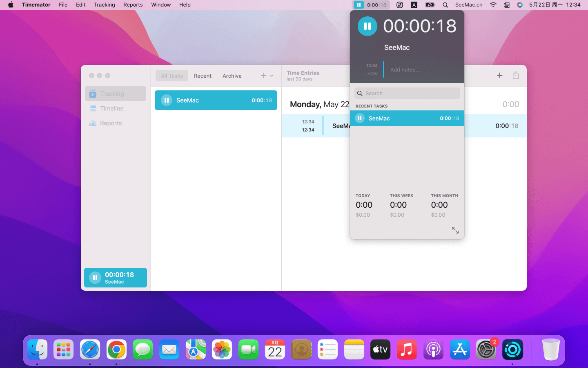Open Notes from the Dock
The image size is (588, 368).
click(x=354, y=350)
